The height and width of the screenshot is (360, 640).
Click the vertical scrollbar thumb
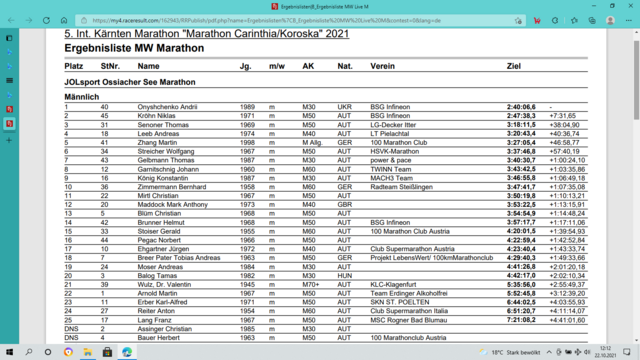[x=636, y=80]
